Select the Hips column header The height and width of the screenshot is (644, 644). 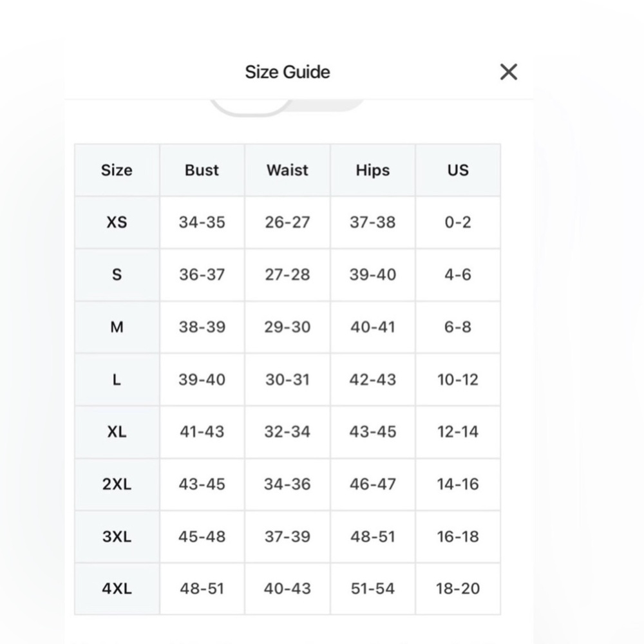pyautogui.click(x=373, y=170)
